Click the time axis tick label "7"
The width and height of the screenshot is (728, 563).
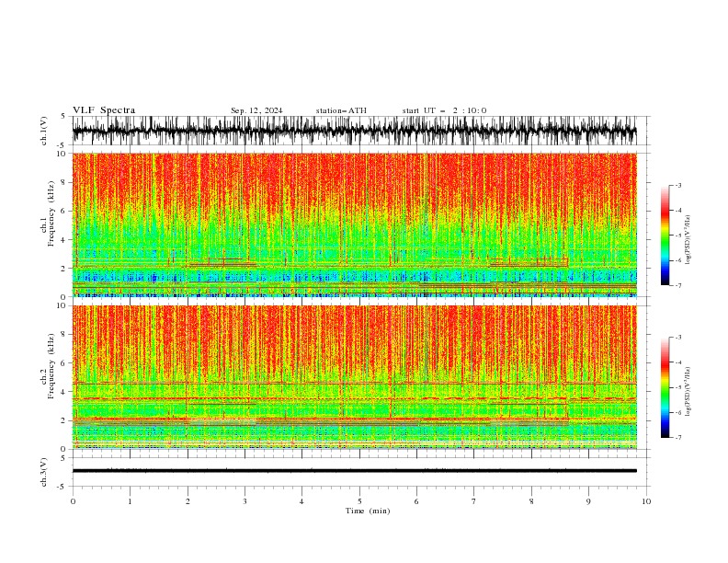(x=474, y=501)
